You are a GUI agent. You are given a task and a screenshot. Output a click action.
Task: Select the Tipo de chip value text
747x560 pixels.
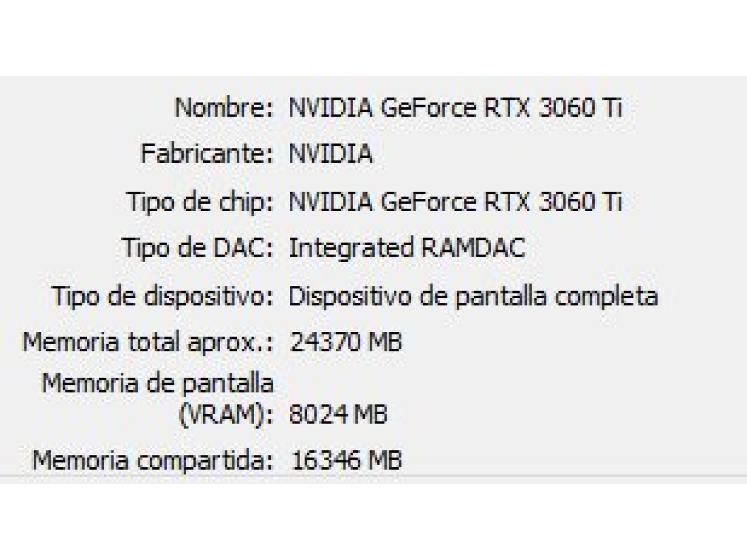point(456,202)
